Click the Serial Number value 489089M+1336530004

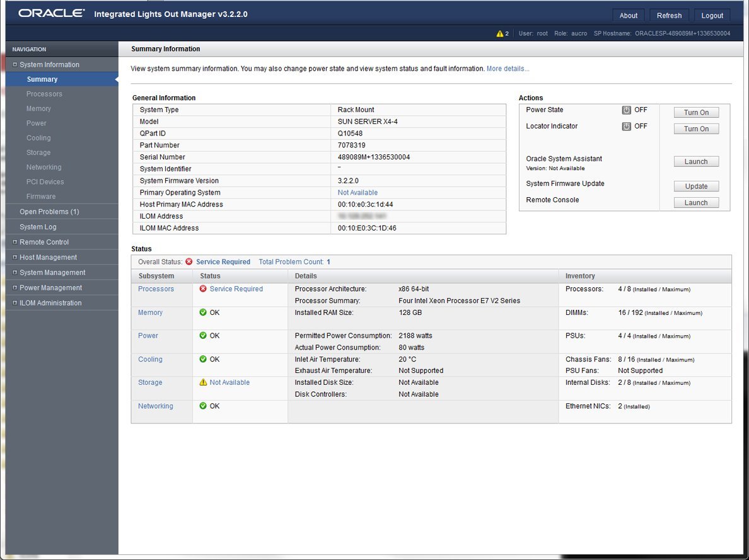(374, 157)
